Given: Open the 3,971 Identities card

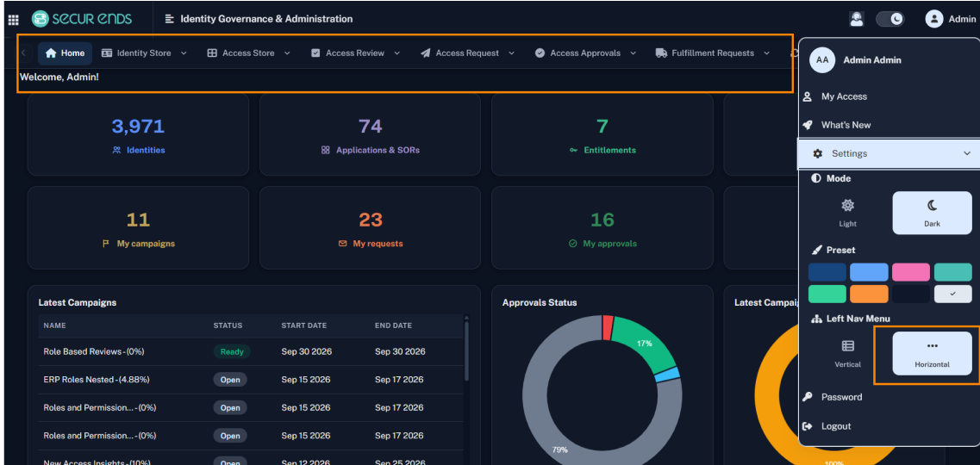Looking at the screenshot, I should (x=138, y=135).
